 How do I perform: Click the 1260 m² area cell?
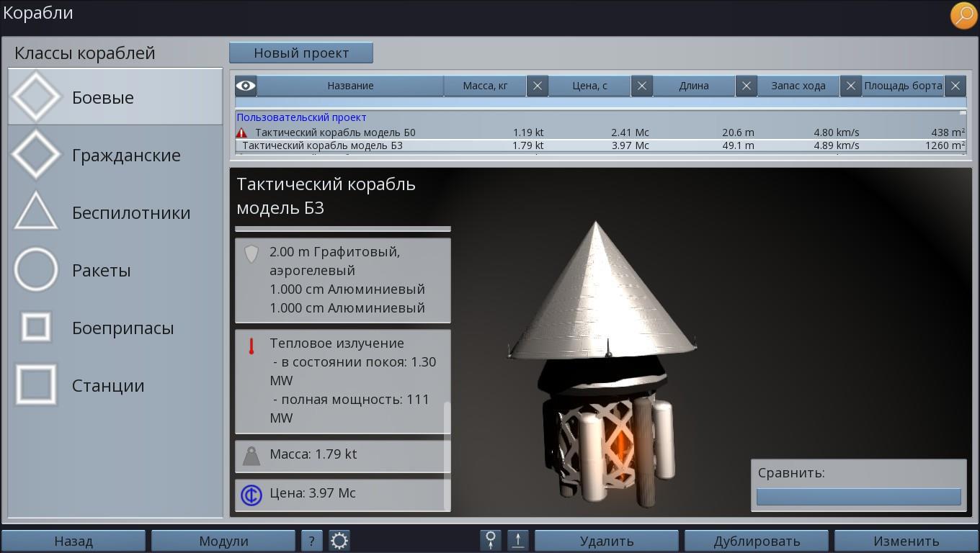(945, 145)
